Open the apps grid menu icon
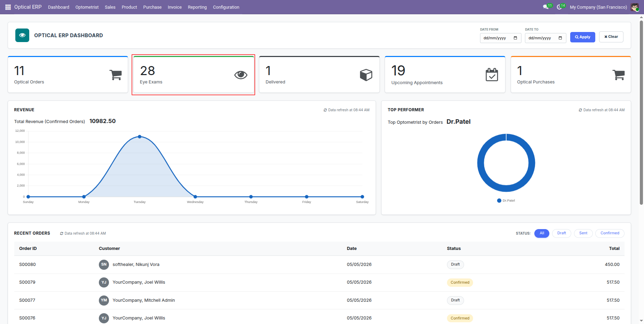The width and height of the screenshot is (644, 324). tap(8, 7)
